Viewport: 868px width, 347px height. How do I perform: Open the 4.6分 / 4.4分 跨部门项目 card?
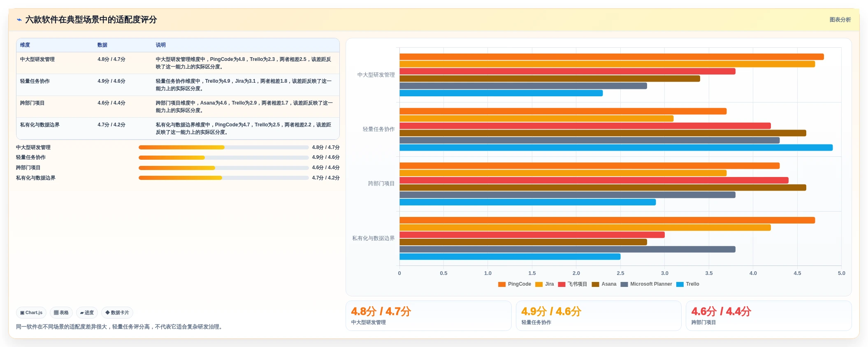768,316
